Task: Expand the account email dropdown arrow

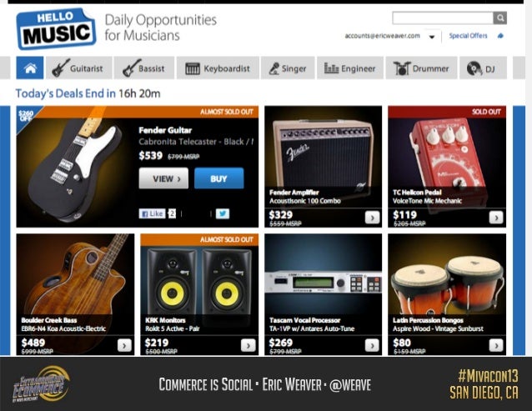Action: tap(432, 37)
